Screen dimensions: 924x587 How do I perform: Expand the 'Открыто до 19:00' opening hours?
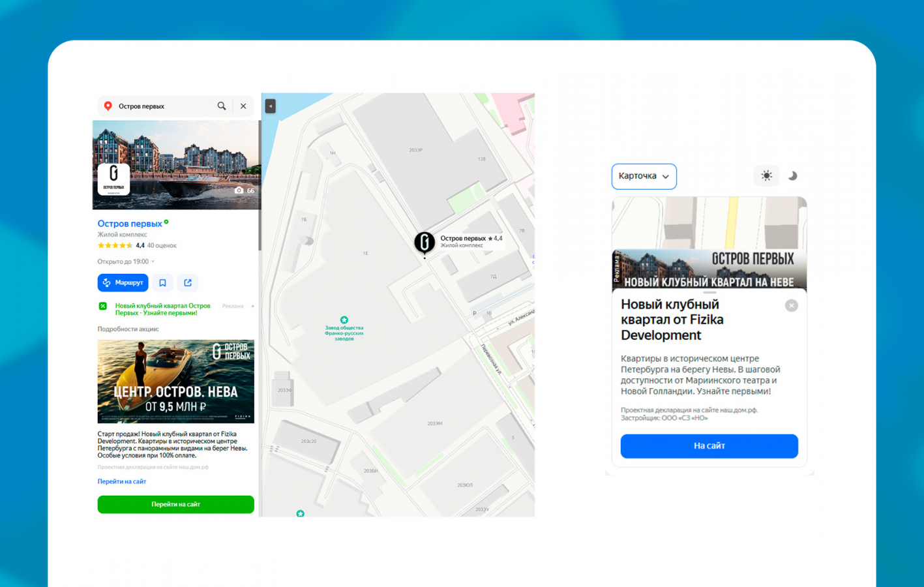coord(126,262)
